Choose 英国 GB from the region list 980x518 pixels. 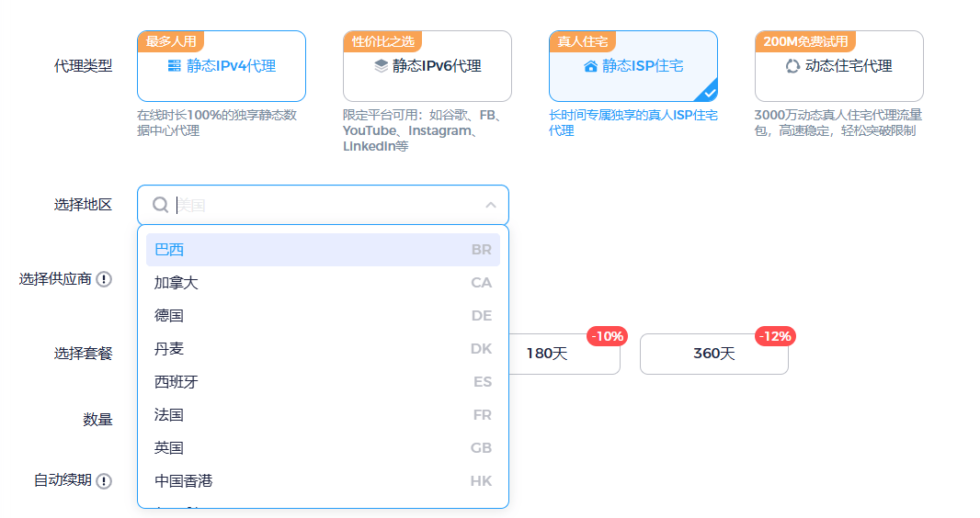[x=323, y=448]
